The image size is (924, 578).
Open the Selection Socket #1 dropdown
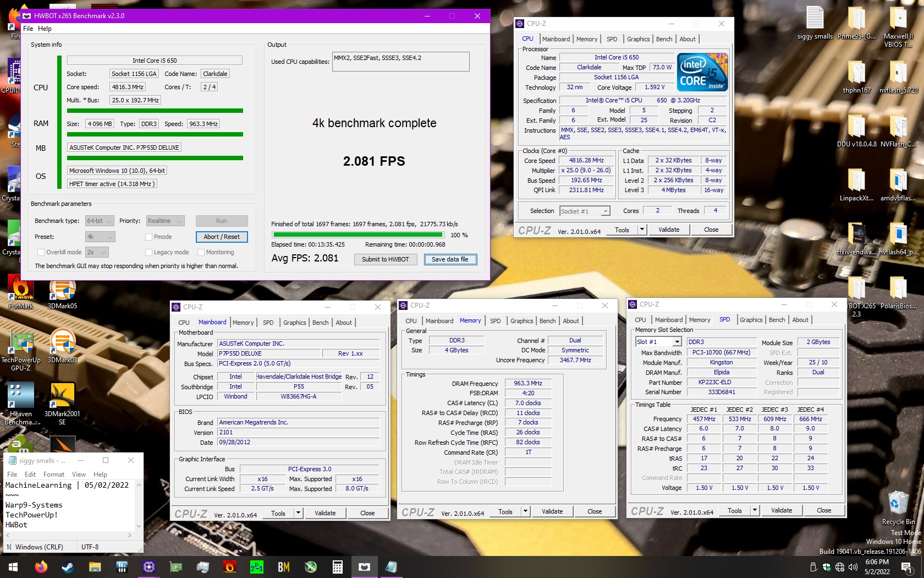point(585,211)
